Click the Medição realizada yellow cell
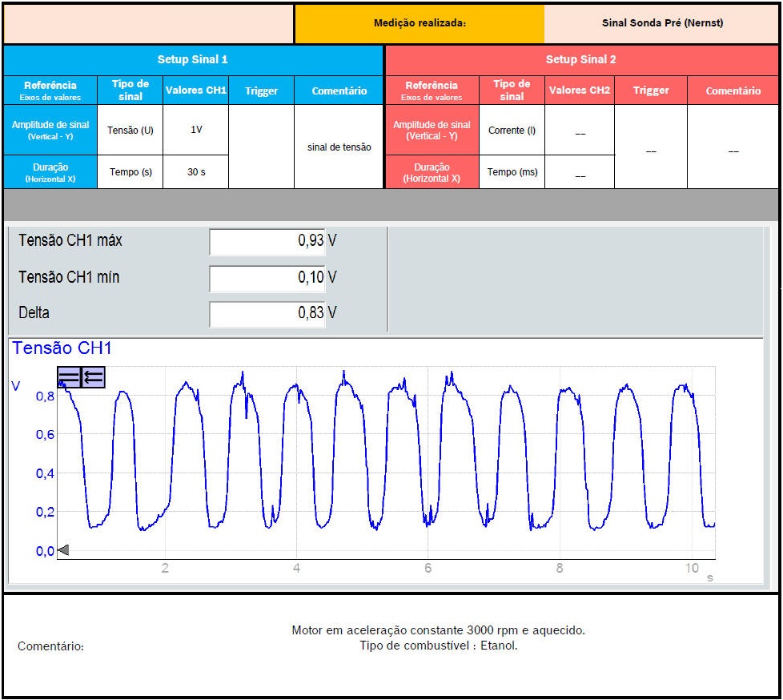The image size is (783, 700). tap(420, 23)
